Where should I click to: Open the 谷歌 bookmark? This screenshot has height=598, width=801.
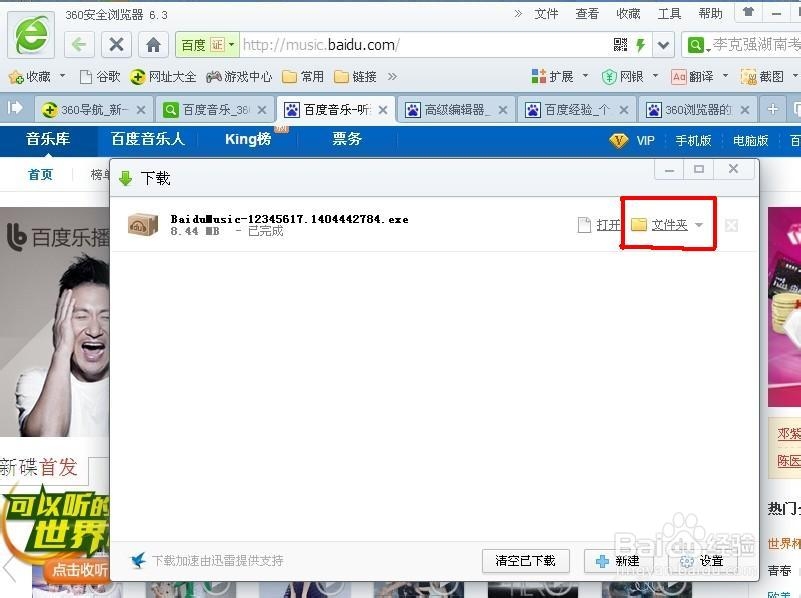click(x=100, y=77)
